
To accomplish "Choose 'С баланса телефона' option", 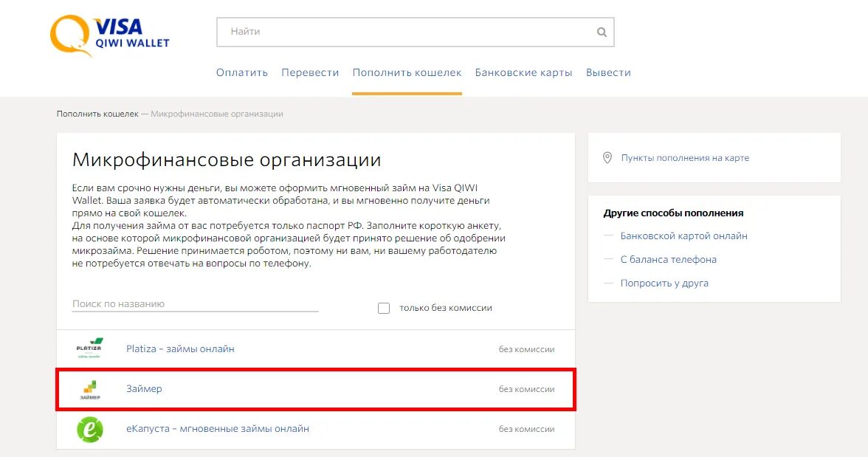I will (x=668, y=259).
